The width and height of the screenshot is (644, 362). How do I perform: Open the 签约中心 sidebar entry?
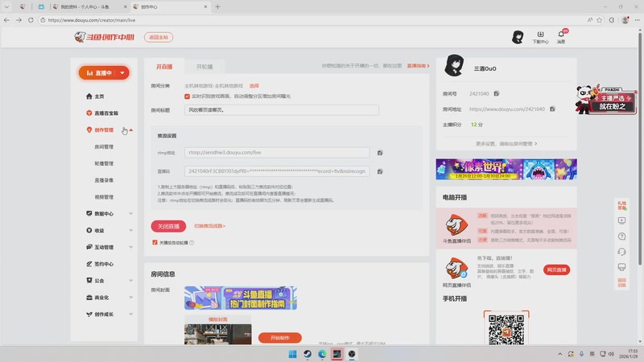click(x=100, y=264)
